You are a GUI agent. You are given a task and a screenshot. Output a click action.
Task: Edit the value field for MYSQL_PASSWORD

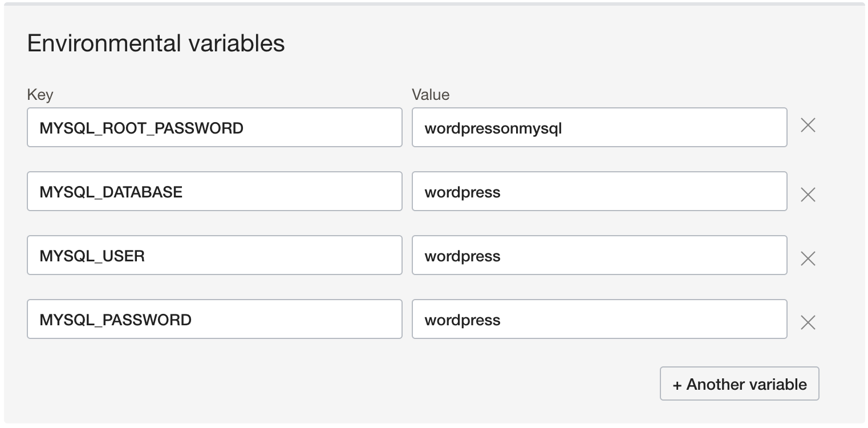[x=599, y=319]
